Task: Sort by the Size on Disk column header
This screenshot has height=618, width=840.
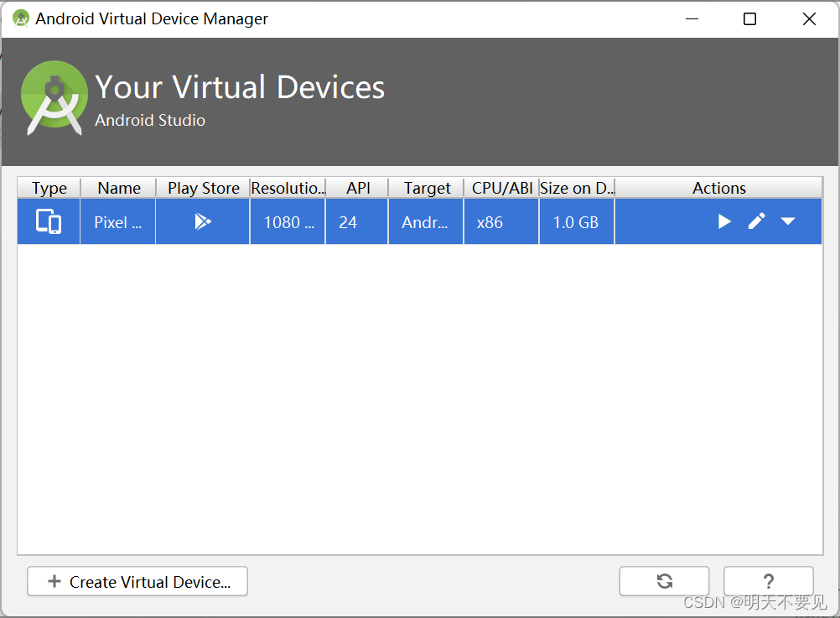Action: pos(577,188)
